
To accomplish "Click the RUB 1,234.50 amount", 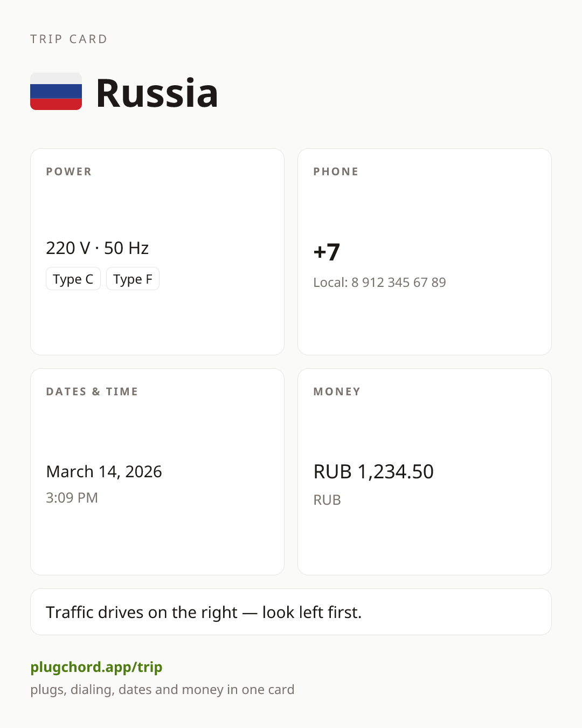I will (x=373, y=472).
